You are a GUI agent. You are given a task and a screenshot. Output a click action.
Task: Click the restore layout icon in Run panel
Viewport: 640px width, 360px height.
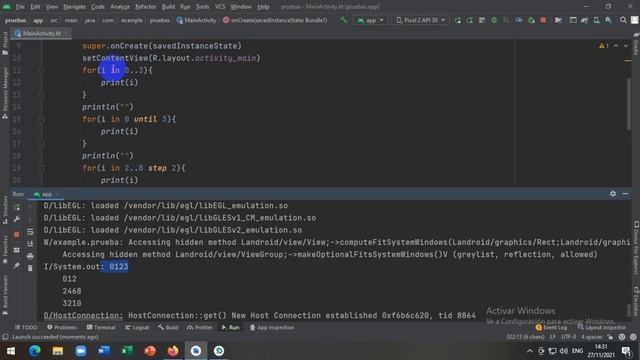pos(17,250)
